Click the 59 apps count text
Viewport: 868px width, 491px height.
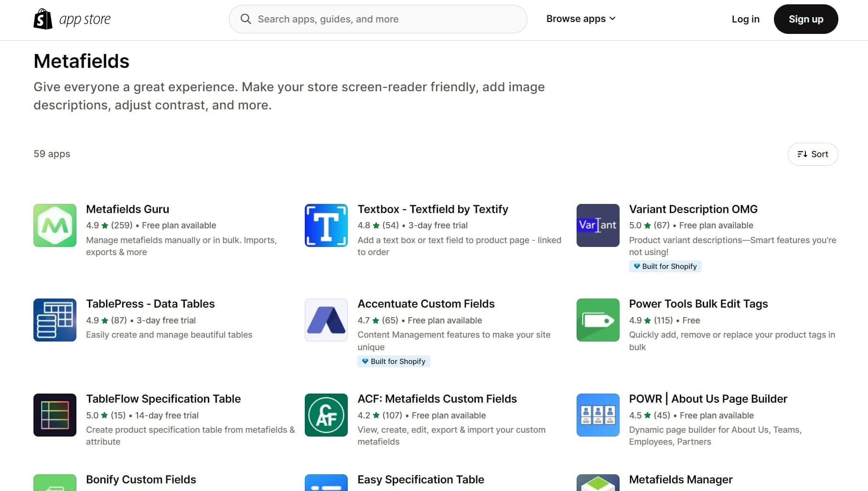tap(52, 154)
